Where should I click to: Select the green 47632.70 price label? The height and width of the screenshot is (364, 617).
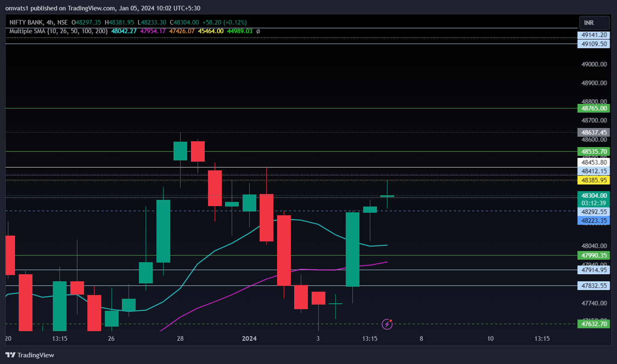coord(594,324)
